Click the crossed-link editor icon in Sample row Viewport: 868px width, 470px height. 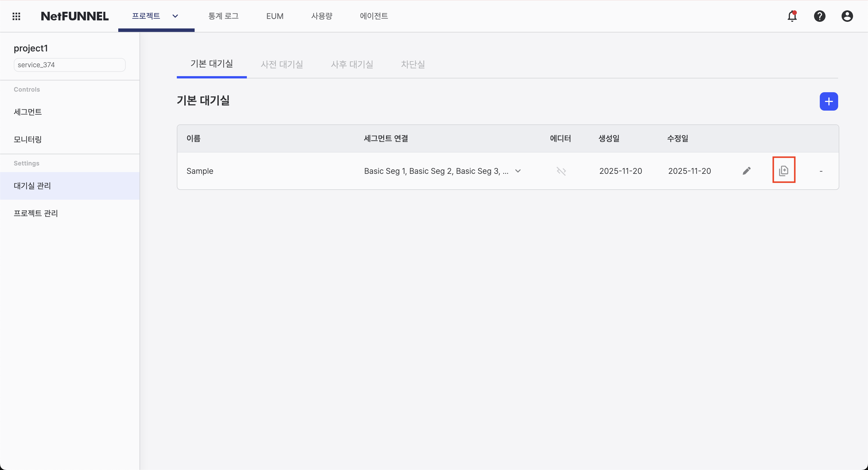coord(561,171)
